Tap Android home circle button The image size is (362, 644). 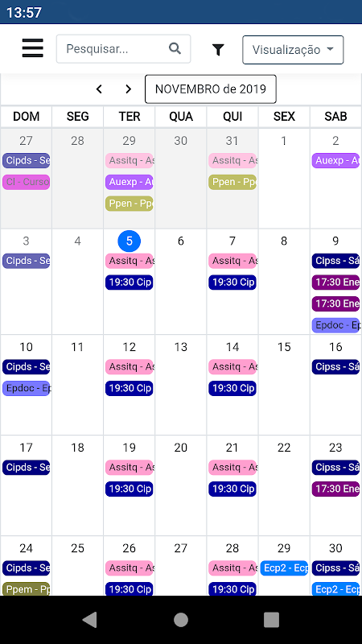coord(181,620)
